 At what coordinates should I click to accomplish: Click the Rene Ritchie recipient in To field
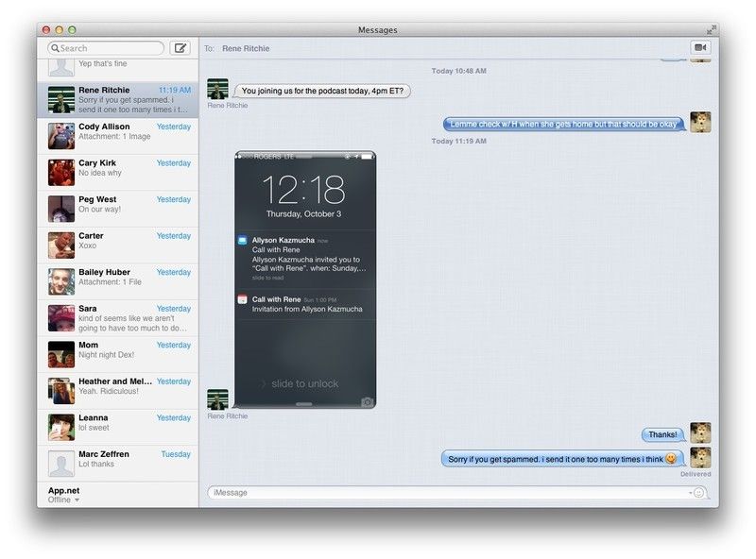pos(246,48)
